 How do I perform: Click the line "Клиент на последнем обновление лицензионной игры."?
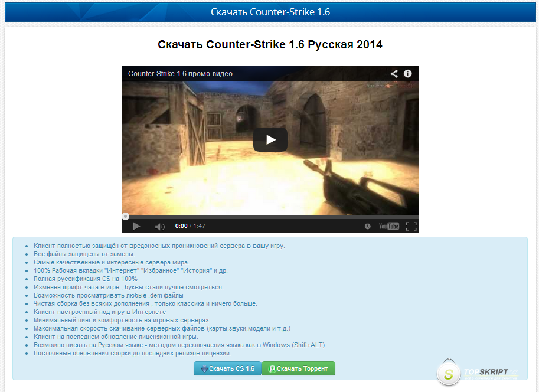click(x=116, y=337)
